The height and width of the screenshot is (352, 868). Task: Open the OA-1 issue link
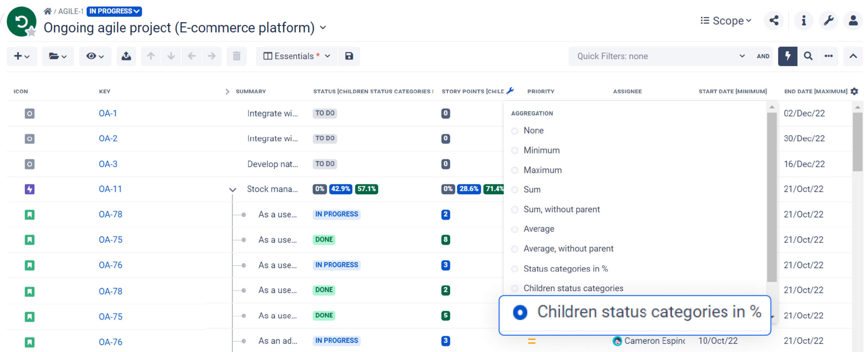point(108,114)
